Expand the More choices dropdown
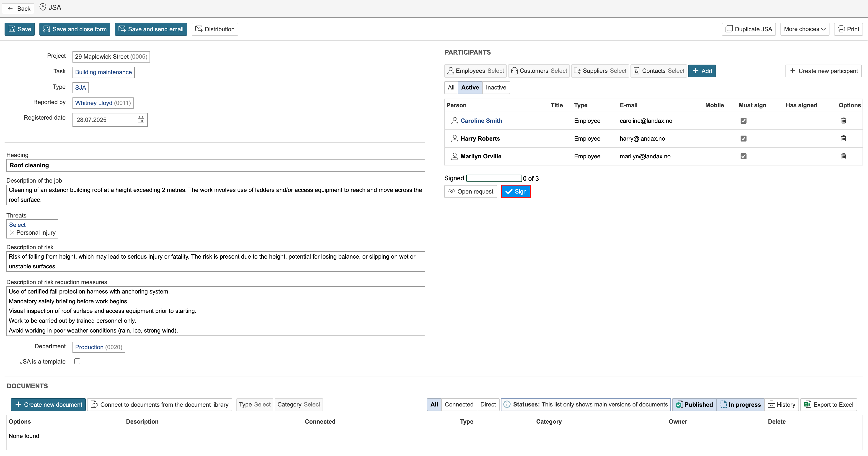Screen dimensions: 868x456 click(804, 29)
